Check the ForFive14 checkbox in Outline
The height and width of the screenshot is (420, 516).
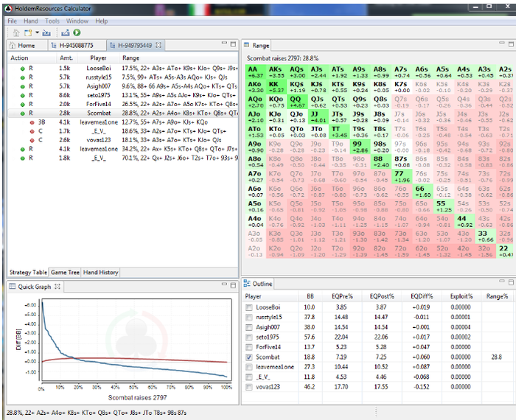tap(249, 347)
